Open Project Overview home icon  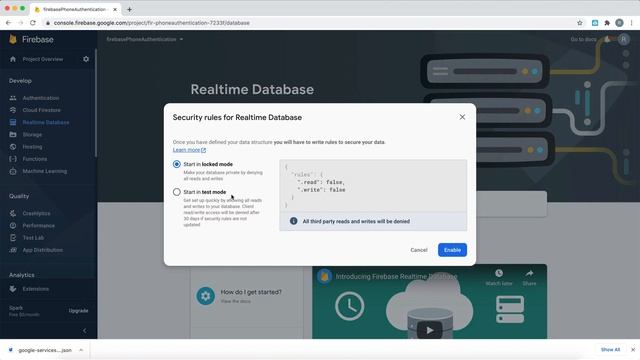(13, 59)
